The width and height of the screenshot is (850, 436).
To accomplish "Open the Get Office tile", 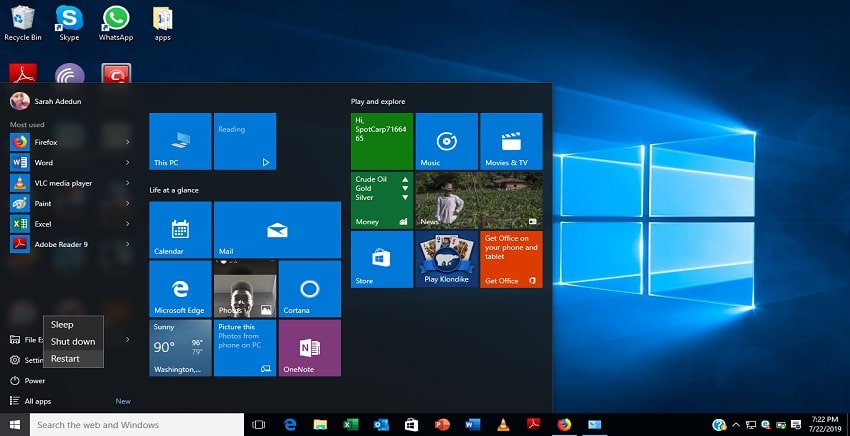I will [511, 259].
